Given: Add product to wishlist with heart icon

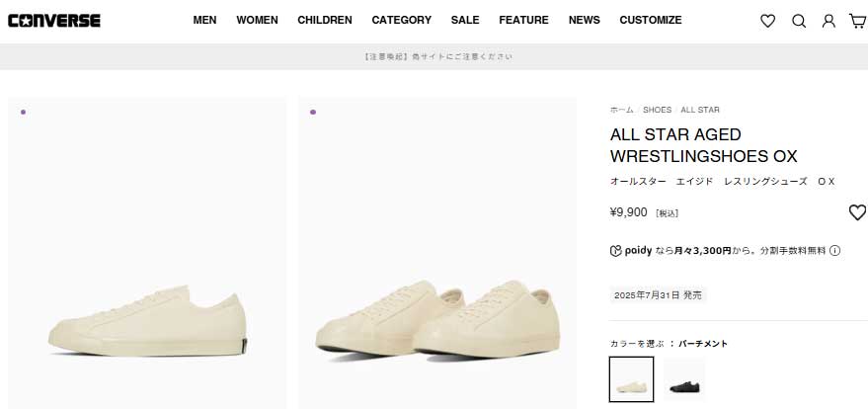Looking at the screenshot, I should click(x=857, y=212).
